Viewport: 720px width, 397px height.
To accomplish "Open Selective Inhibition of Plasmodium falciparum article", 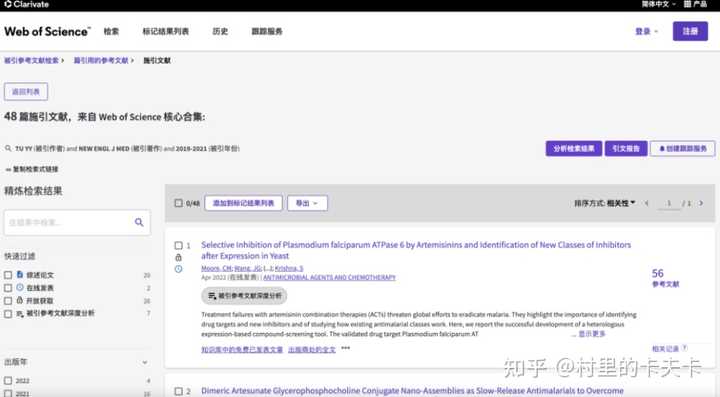I will coord(416,250).
